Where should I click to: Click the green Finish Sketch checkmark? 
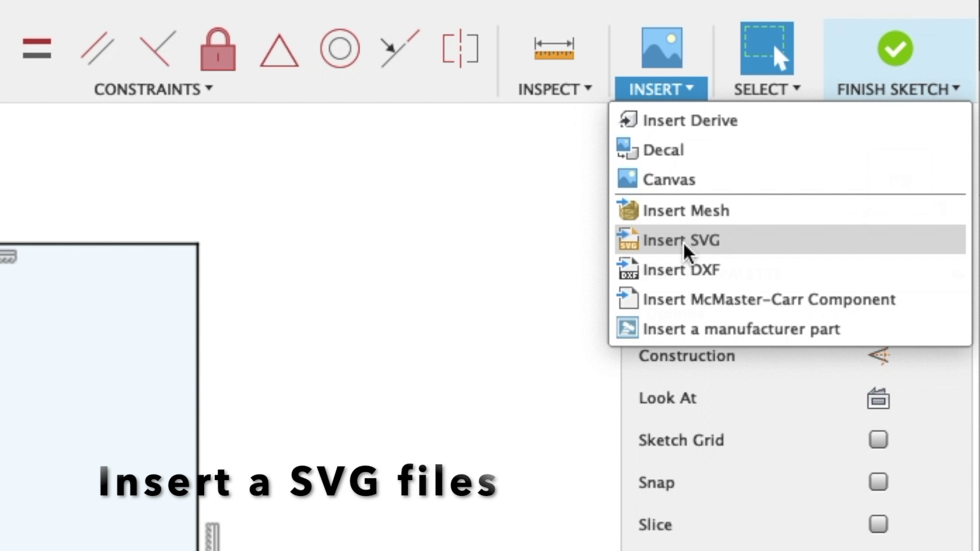tap(895, 49)
